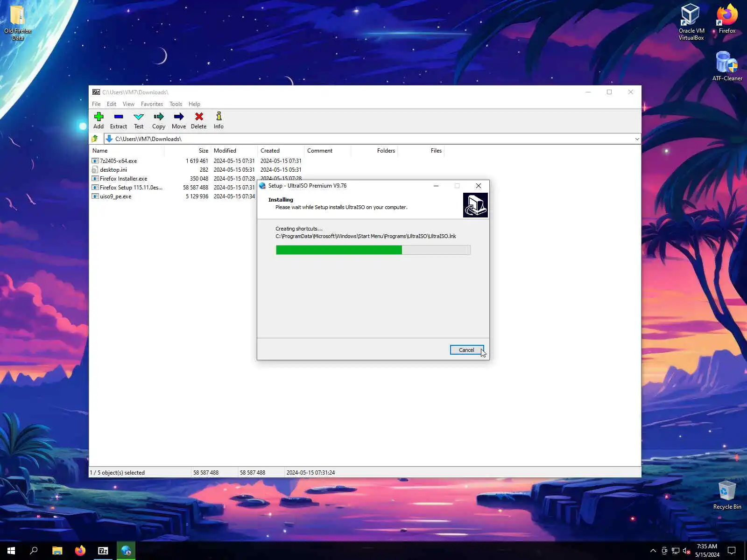Select the ATF-Cleaner desktop icon

(x=727, y=66)
